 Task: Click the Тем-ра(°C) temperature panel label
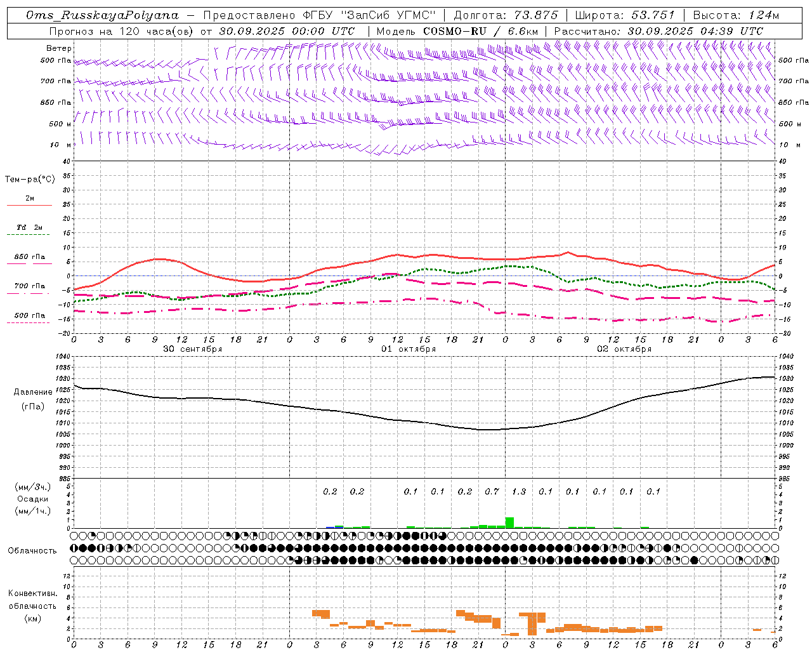click(x=30, y=180)
